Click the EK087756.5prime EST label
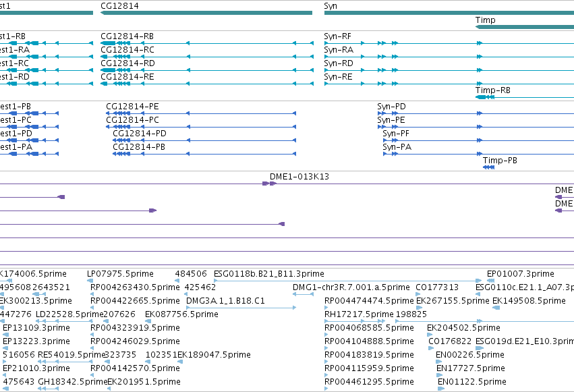The height and width of the screenshot is (392, 574). [x=181, y=314]
